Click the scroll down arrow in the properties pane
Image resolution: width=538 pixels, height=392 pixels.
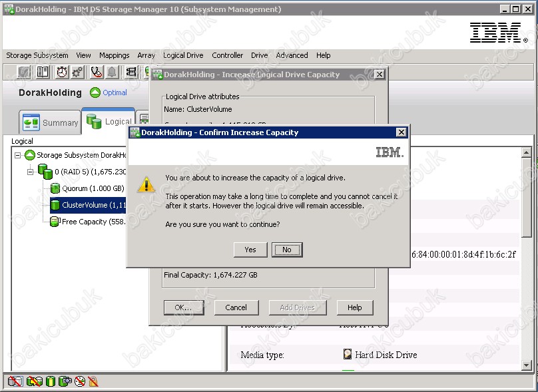click(526, 365)
